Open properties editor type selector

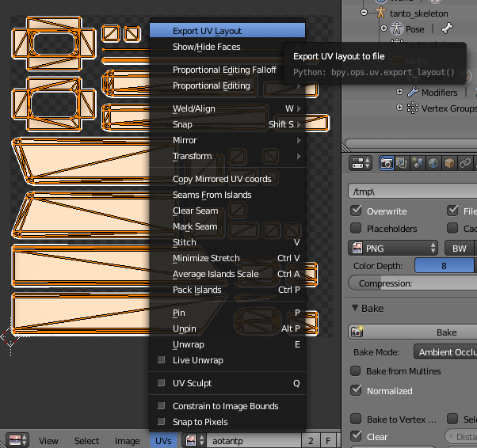[361, 163]
